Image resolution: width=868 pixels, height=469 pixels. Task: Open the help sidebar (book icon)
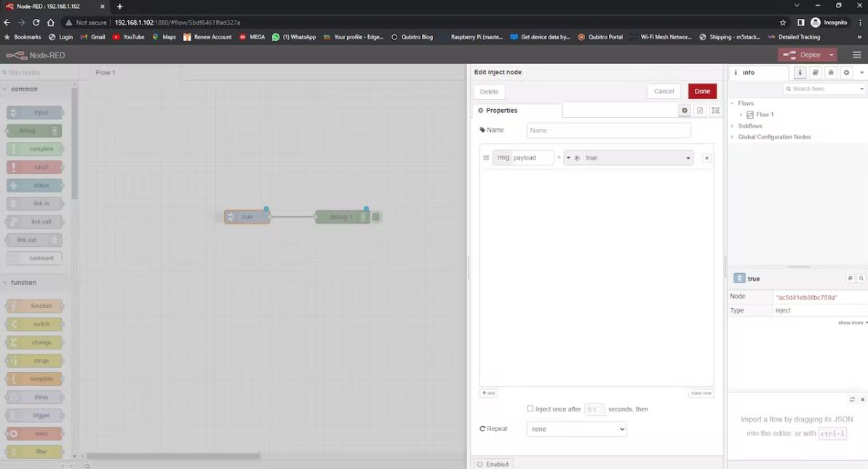click(815, 72)
